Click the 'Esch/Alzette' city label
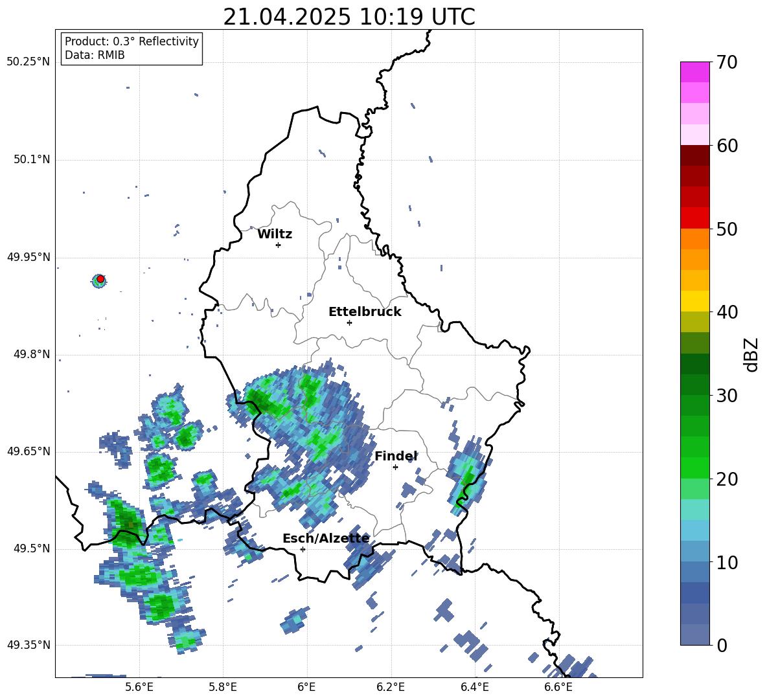Image resolution: width=767 pixels, height=700 pixels. [326, 538]
